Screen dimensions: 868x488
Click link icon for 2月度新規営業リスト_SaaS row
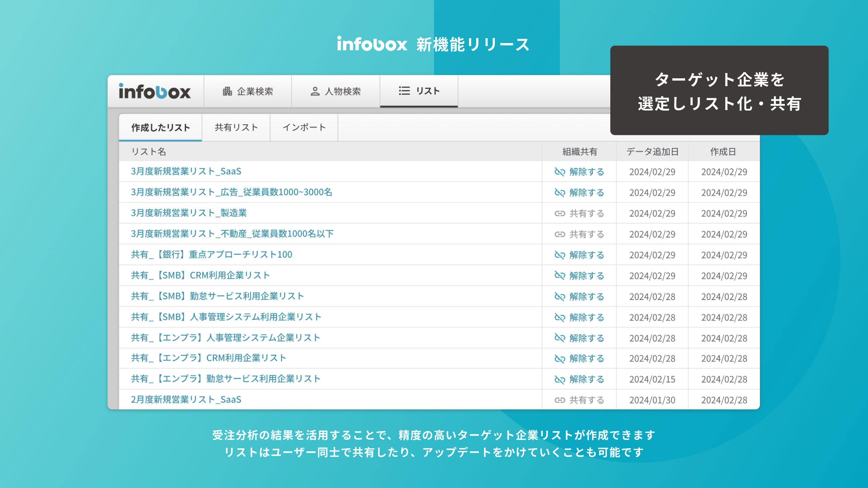pyautogui.click(x=559, y=400)
